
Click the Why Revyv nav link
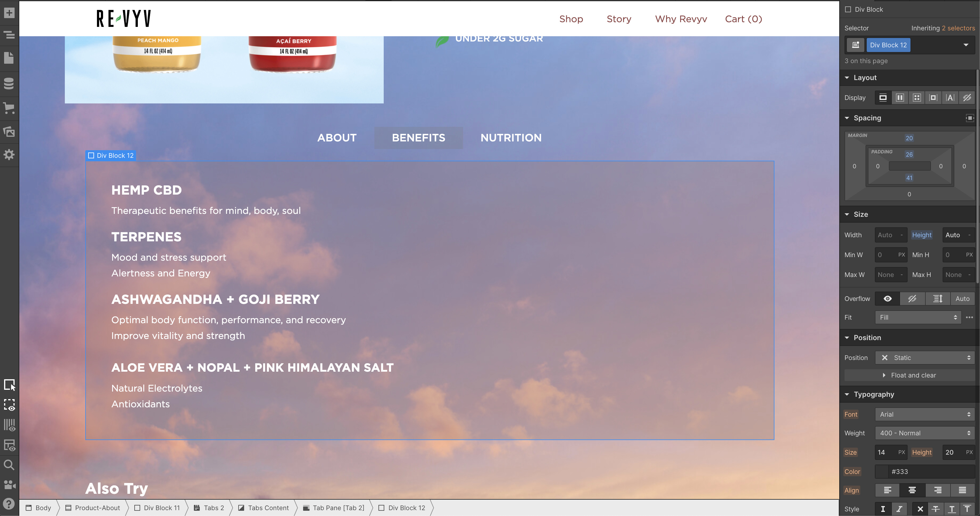coord(681,19)
